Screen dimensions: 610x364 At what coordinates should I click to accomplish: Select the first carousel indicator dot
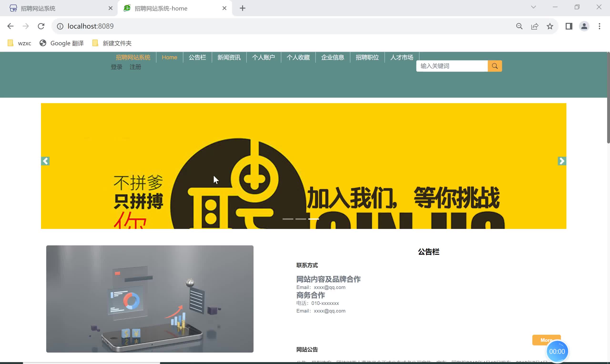[288, 219]
